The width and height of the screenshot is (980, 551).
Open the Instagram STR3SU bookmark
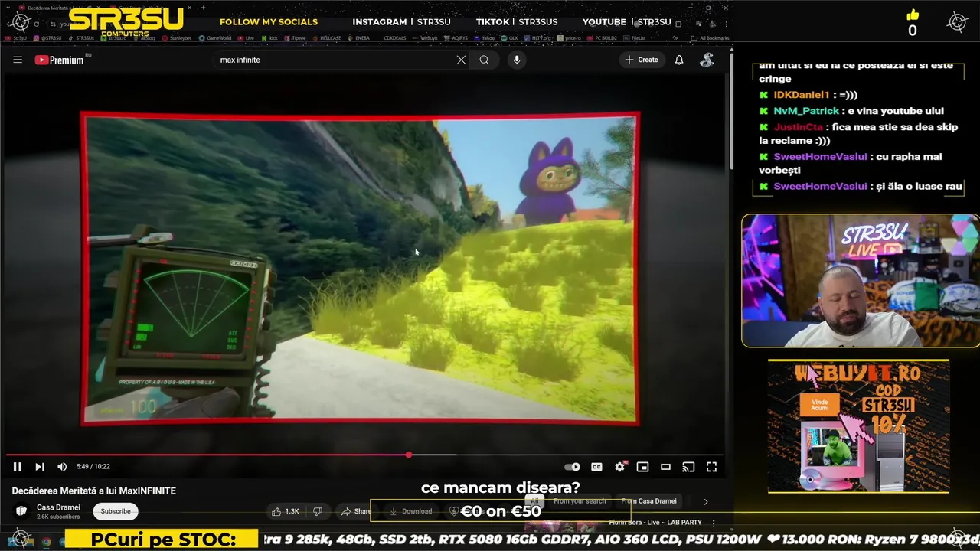pos(48,37)
